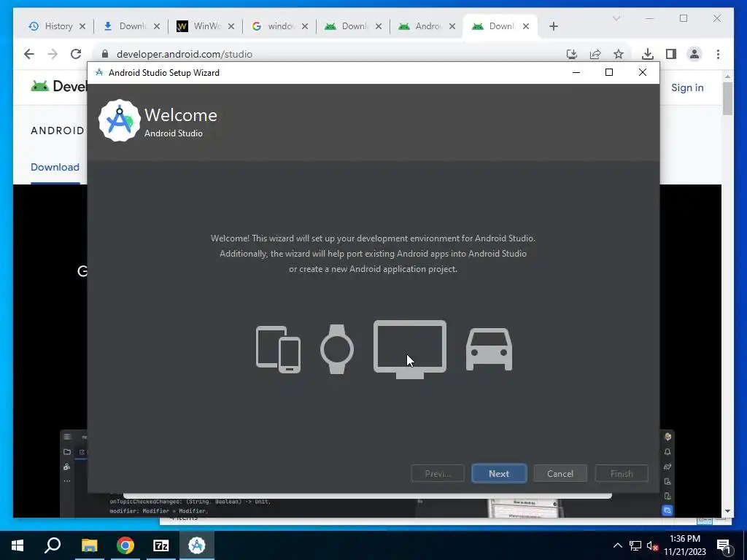Switch to the Downloads tab in Chrome

tap(126, 26)
